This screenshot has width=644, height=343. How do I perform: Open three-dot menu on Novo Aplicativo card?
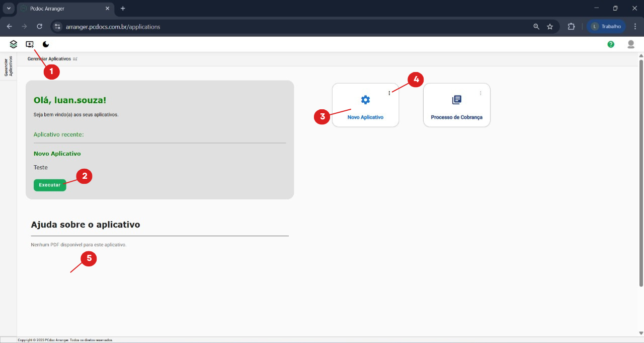[389, 93]
